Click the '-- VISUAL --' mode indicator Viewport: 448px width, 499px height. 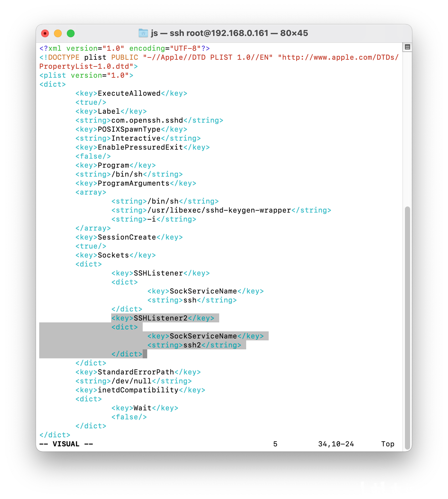(66, 444)
